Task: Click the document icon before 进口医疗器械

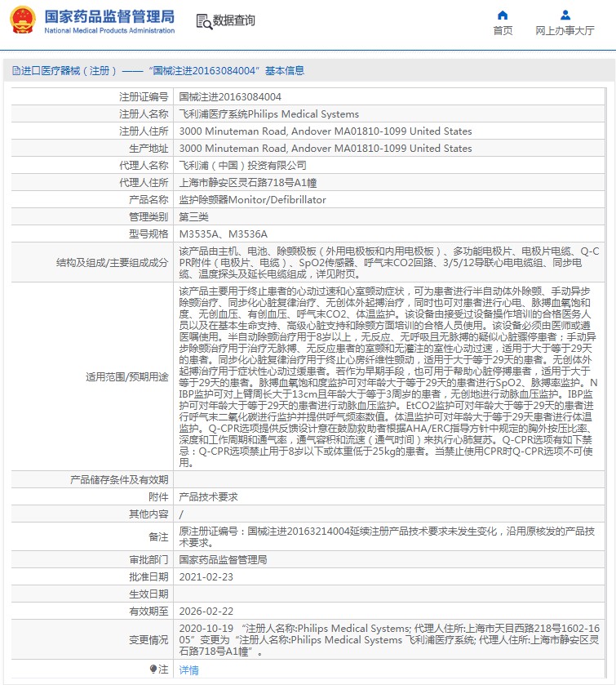Action: click(x=16, y=71)
